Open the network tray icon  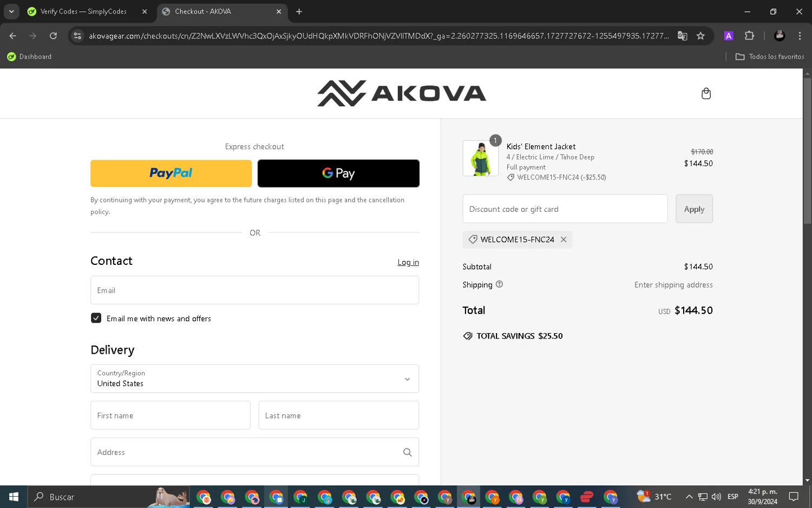[703, 497]
